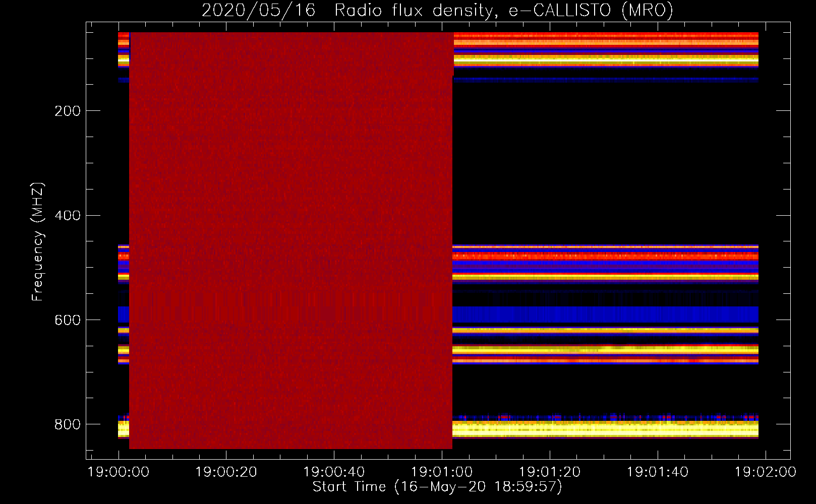Click the '400' frequency tick label
Screen dimensions: 816x504
(x=68, y=216)
